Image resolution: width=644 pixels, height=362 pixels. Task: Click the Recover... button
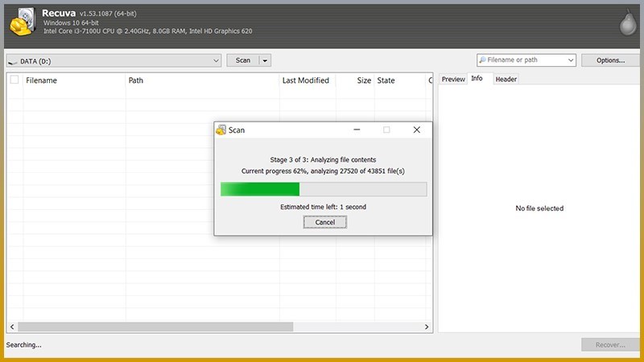point(610,345)
